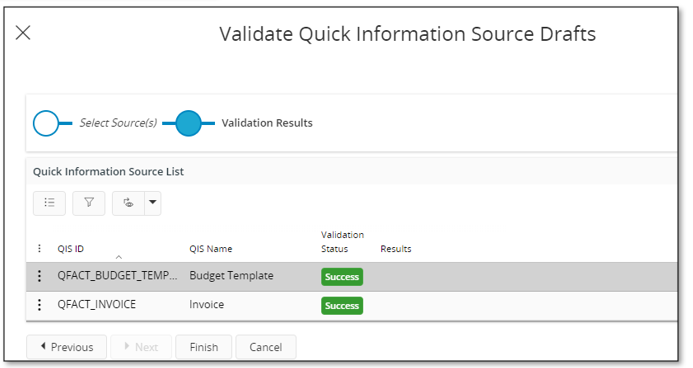Image resolution: width=693 pixels, height=368 pixels.
Task: Click the Cancel button
Action: point(266,347)
